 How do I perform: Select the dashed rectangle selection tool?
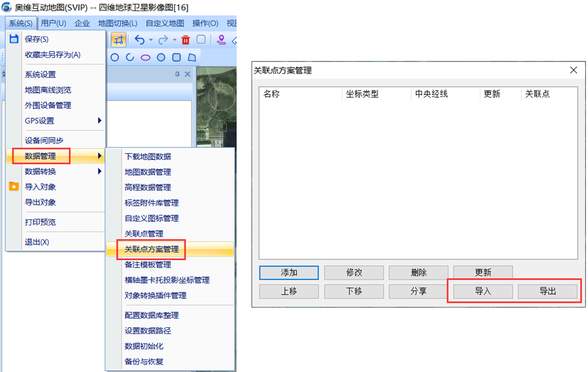pos(201,40)
